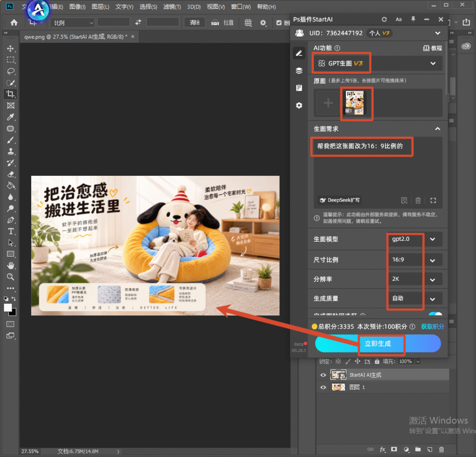The image size is (476, 457).
Task: Swap foreground and background colors
Action: 13,299
